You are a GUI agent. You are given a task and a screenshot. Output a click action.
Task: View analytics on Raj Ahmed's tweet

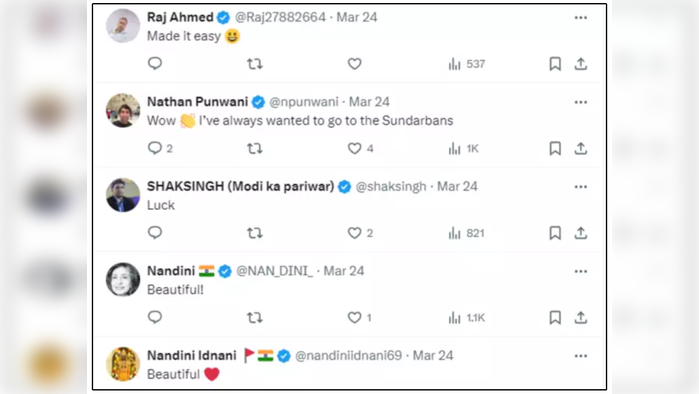point(466,64)
